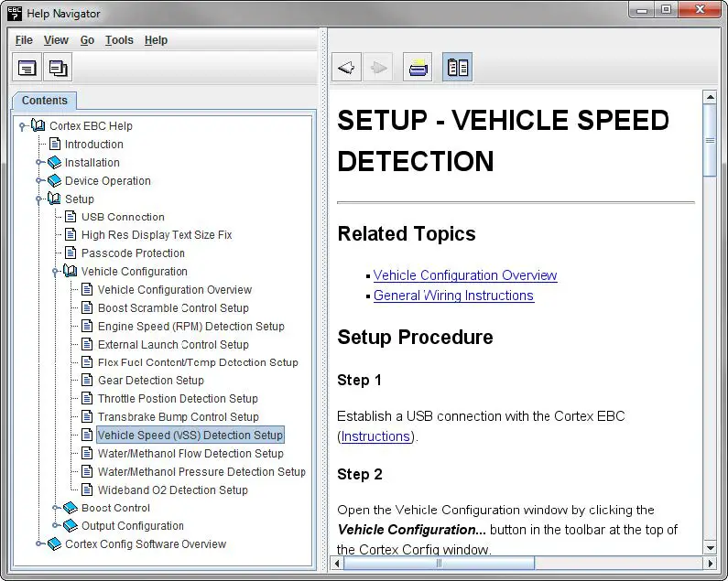This screenshot has width=728, height=581.
Task: Expand the Cortex Config Software Overview node
Action: click(x=39, y=543)
